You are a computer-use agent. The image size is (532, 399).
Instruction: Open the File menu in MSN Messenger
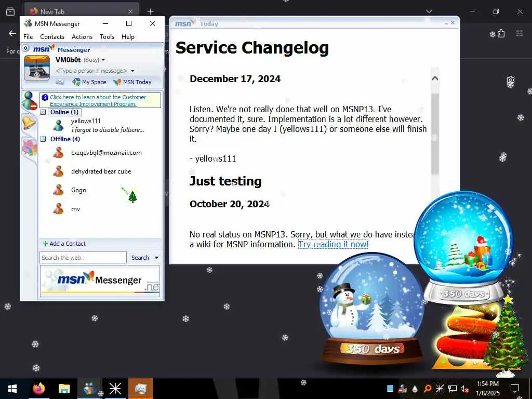coord(28,37)
